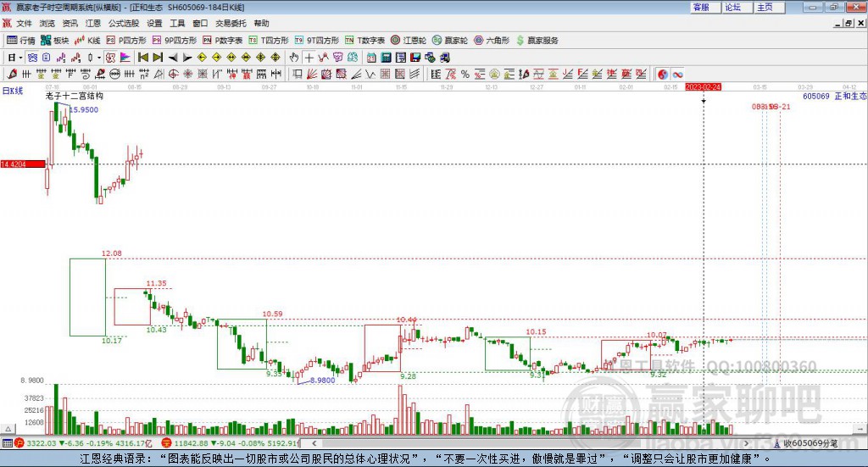Screen dimensions: 868x467
Task: Open the 9P四方形 tool
Action: [175, 41]
